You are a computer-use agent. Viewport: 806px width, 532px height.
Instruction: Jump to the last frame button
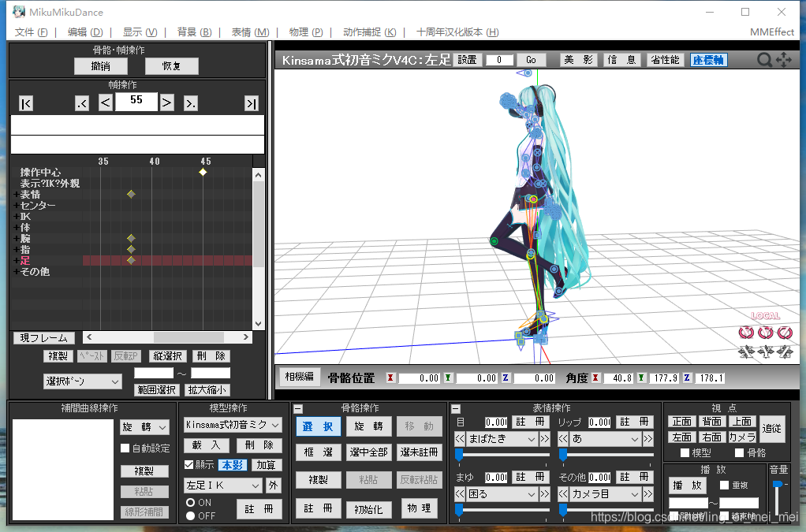[x=252, y=103]
